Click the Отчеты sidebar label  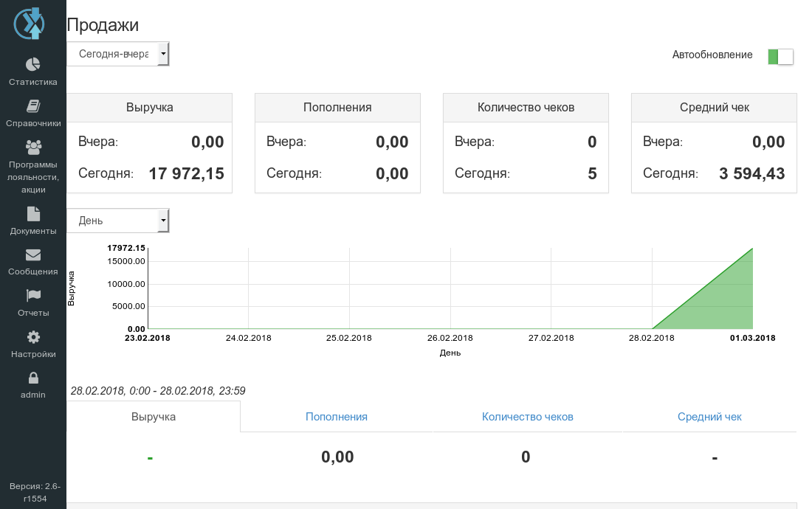33,313
